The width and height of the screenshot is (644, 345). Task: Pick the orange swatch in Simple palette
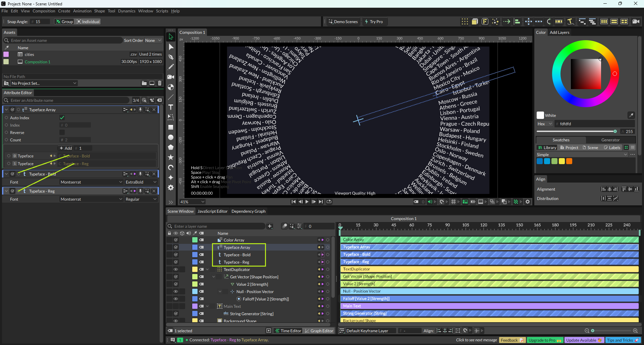pos(569,161)
